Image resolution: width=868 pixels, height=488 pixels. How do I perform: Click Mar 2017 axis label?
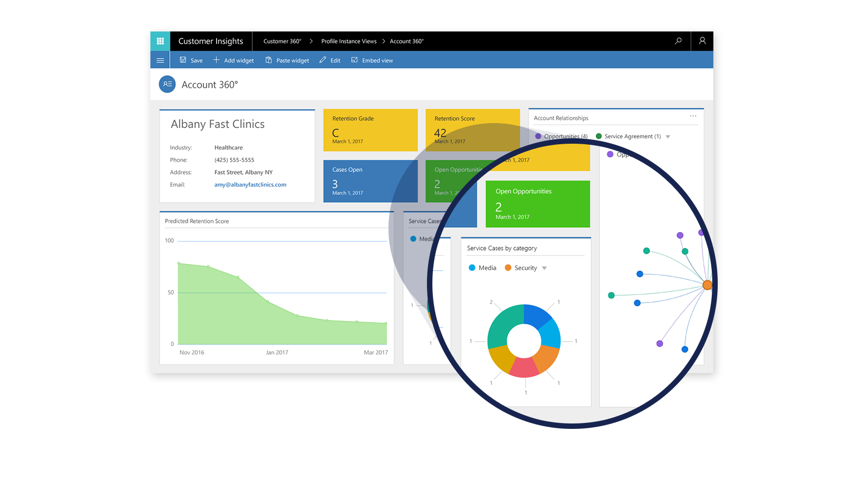coord(376,352)
